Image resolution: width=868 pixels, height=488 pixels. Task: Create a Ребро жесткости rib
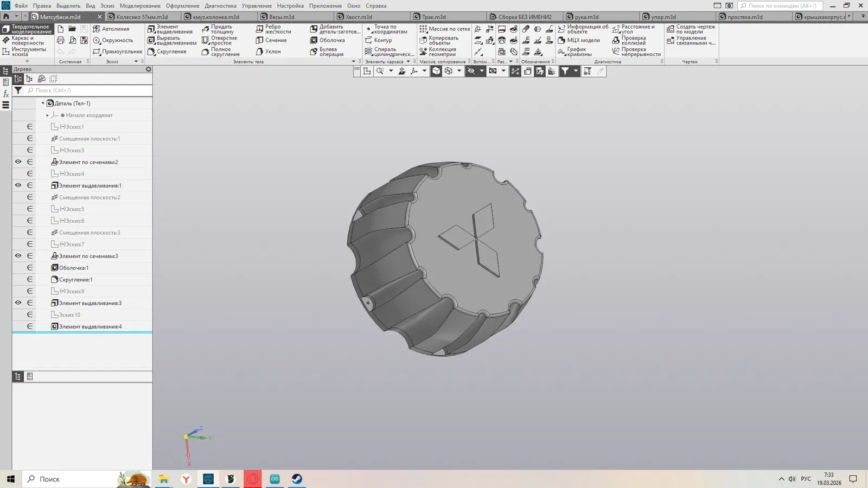(273, 29)
